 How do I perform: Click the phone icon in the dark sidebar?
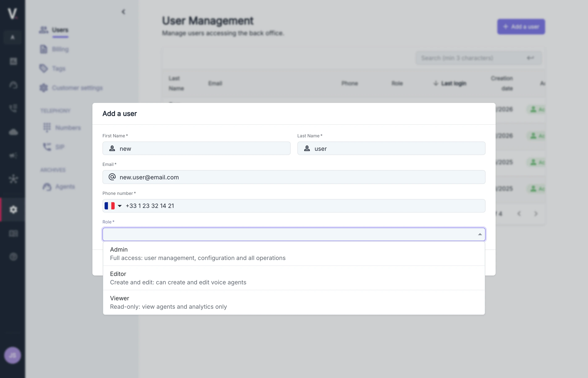point(13,108)
